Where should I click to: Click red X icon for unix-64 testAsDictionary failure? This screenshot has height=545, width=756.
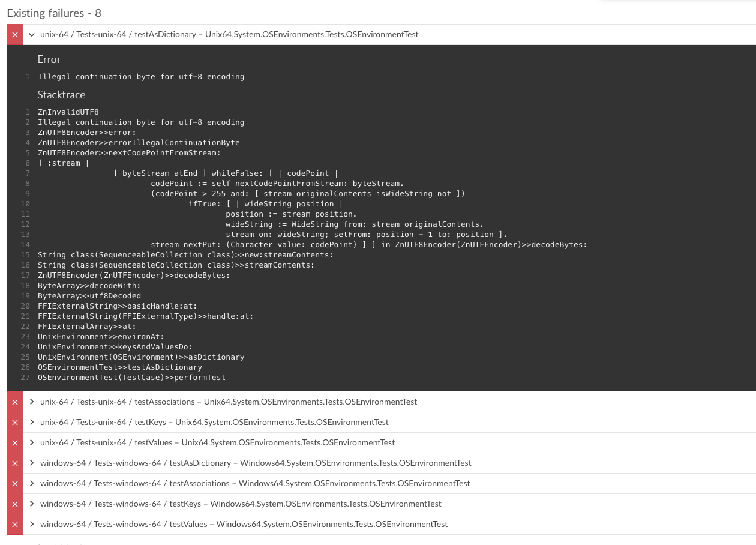[15, 35]
